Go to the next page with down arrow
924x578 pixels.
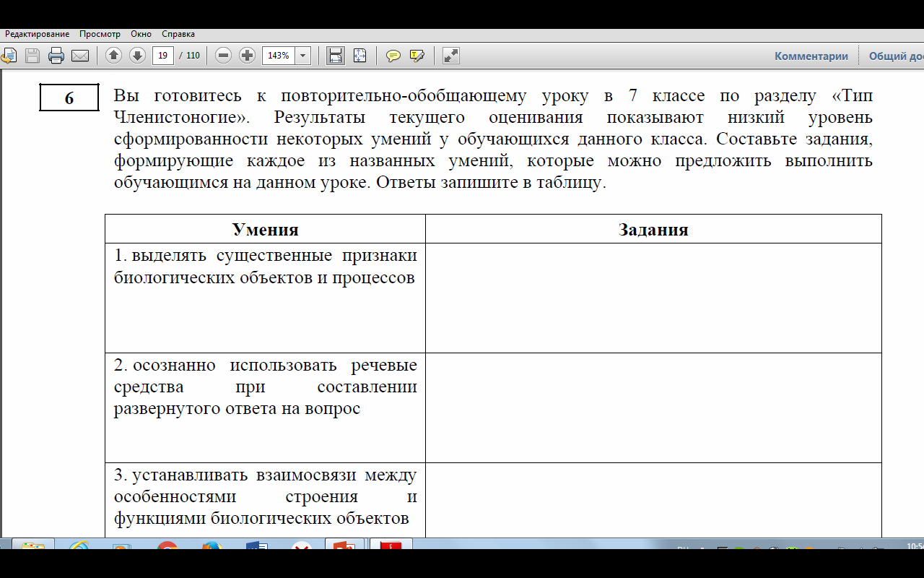click(137, 56)
